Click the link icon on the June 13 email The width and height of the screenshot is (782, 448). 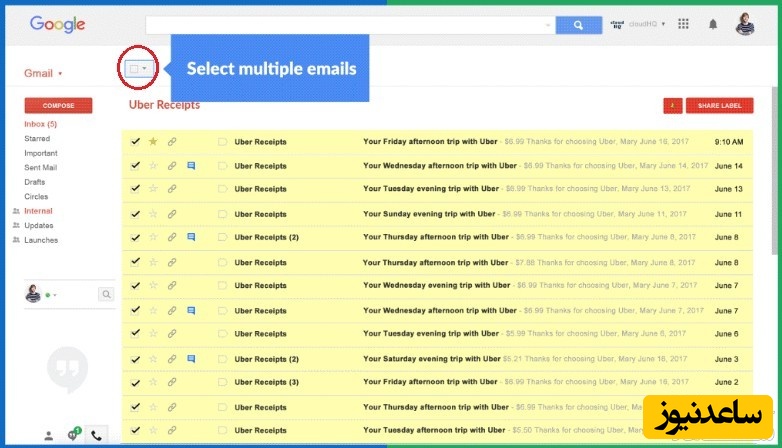coord(172,189)
